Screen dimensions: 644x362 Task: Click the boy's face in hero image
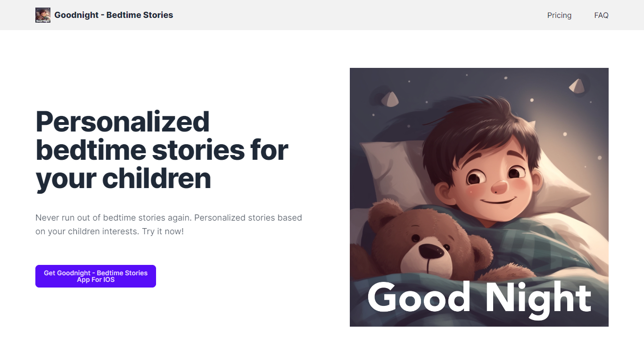(490, 179)
